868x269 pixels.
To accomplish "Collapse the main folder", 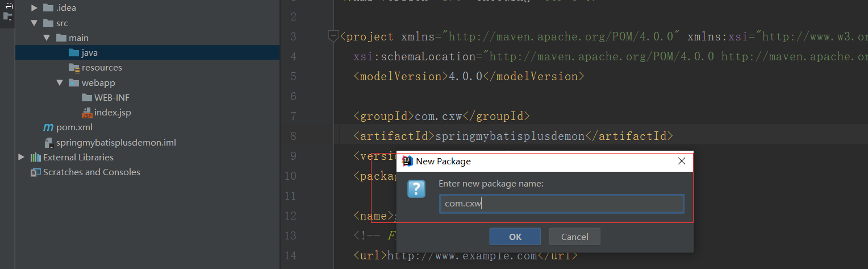I will click(x=47, y=38).
